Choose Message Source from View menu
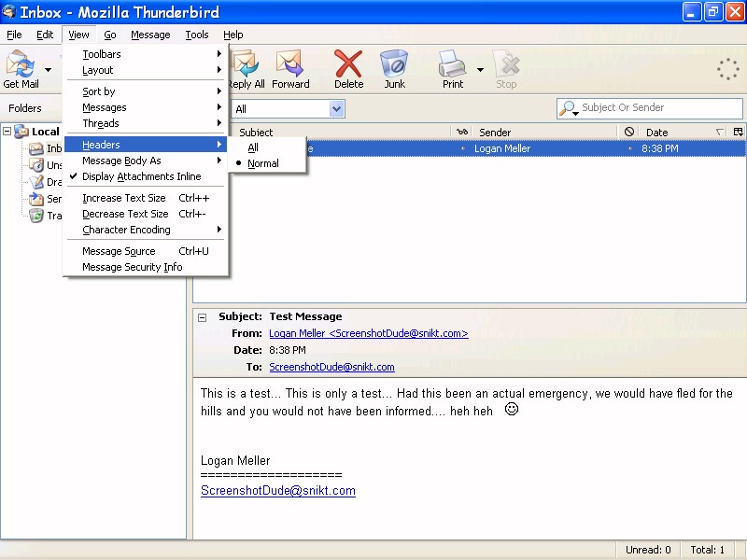This screenshot has width=747, height=560. point(147,251)
